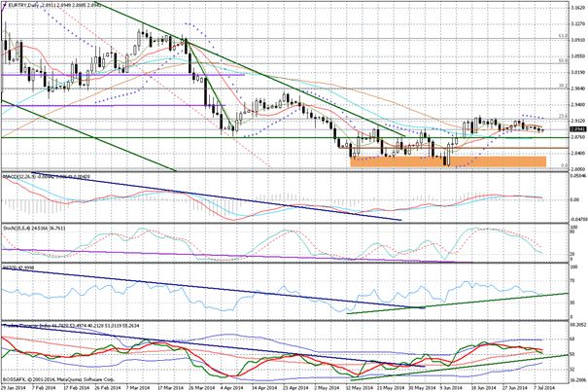Click the 2.8400 price scale value
Viewport: 588px width, 392px height.
click(576, 153)
